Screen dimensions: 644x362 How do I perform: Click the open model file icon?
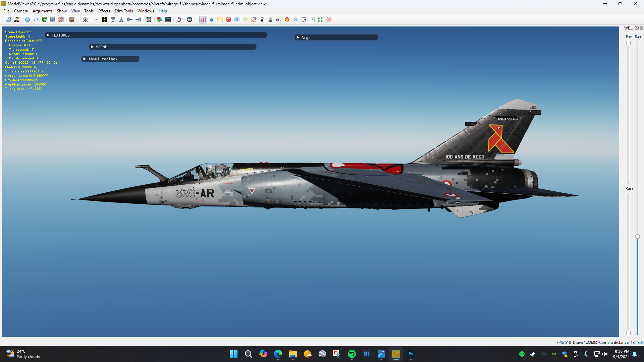click(8, 19)
